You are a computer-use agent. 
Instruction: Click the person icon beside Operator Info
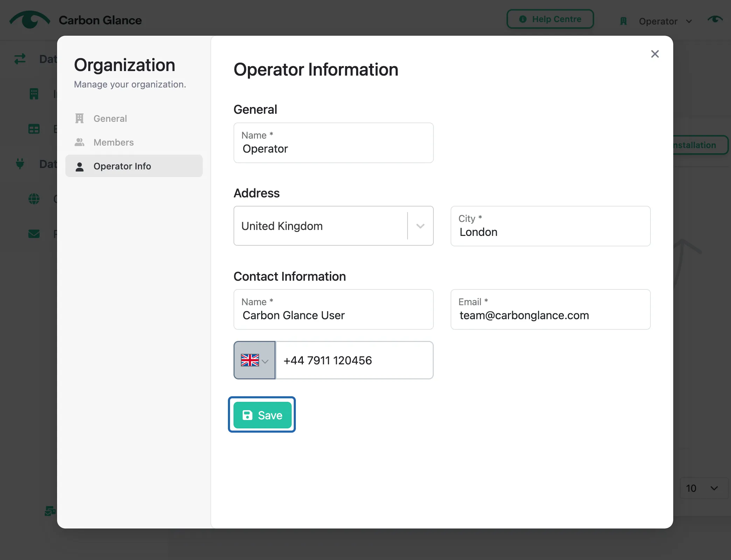79,167
